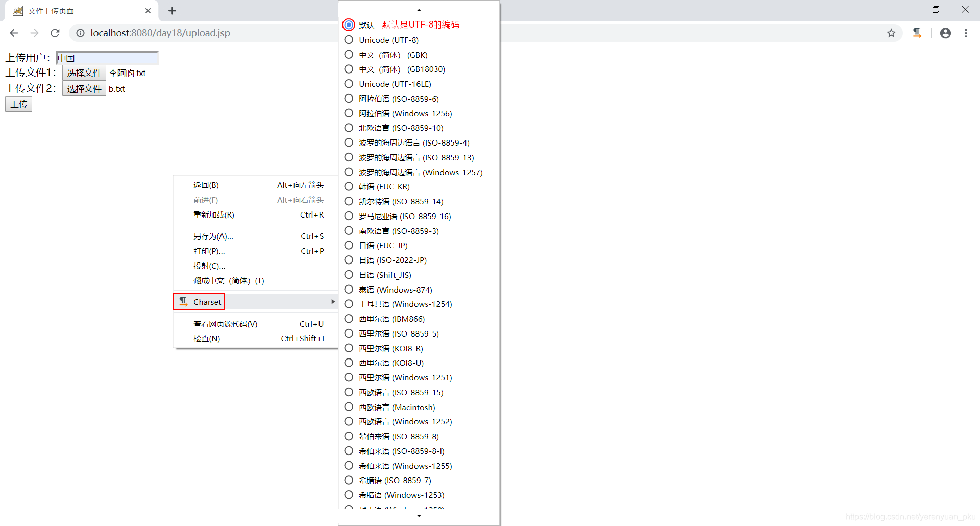
Task: Click the address bar URL
Action: click(160, 33)
